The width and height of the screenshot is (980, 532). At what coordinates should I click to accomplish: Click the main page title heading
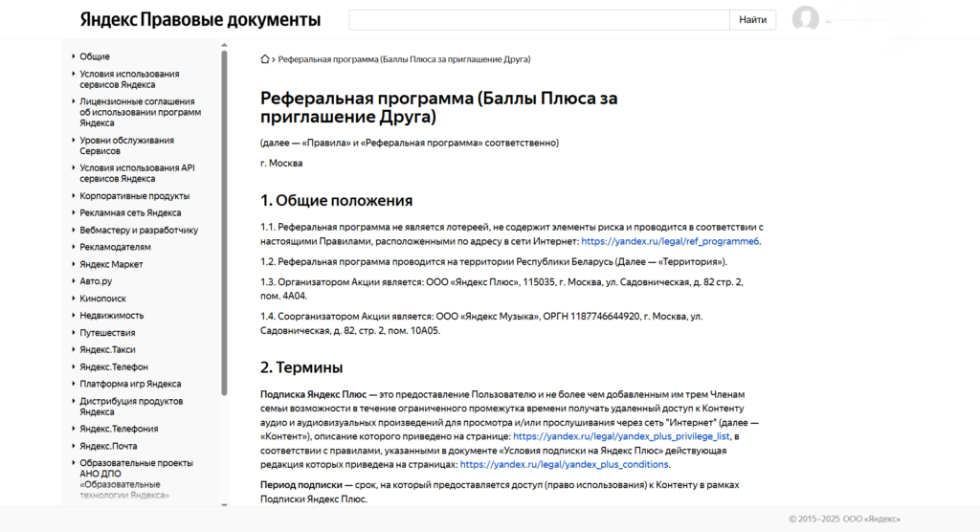click(438, 107)
